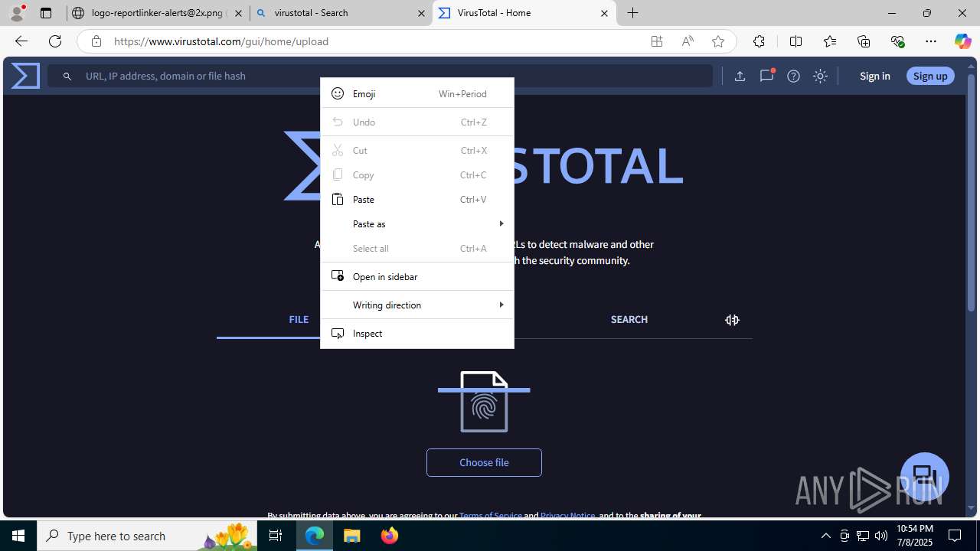Click the API icon next to SEARCH tab
The width and height of the screenshot is (980, 551).
click(x=732, y=320)
